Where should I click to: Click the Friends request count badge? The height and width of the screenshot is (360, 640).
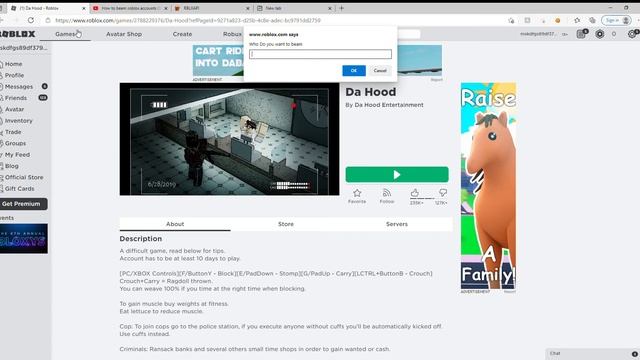point(43,98)
